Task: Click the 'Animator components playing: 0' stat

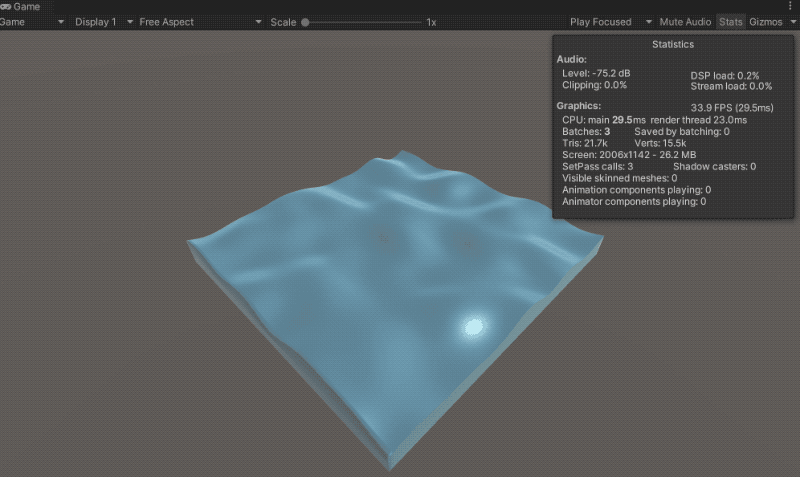Action: coord(634,202)
